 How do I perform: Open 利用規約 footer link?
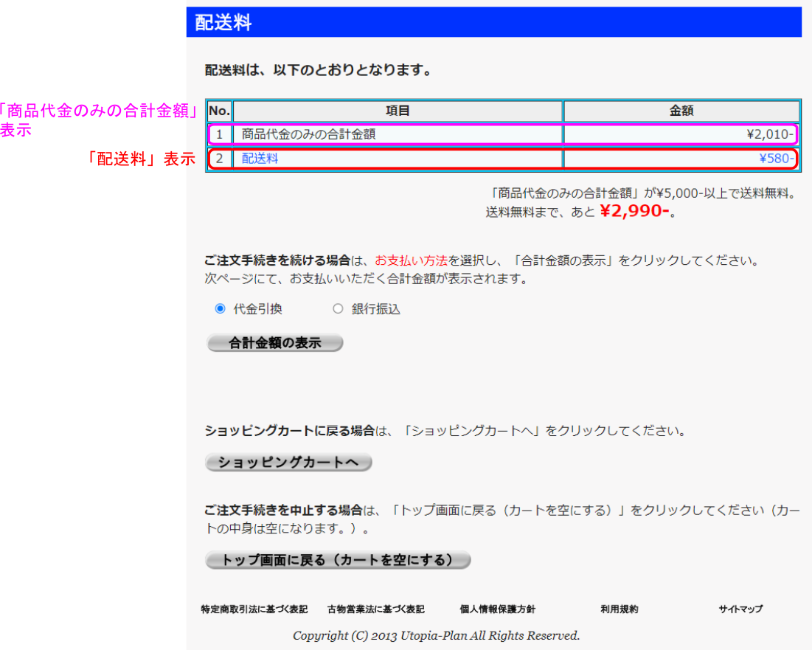(620, 609)
